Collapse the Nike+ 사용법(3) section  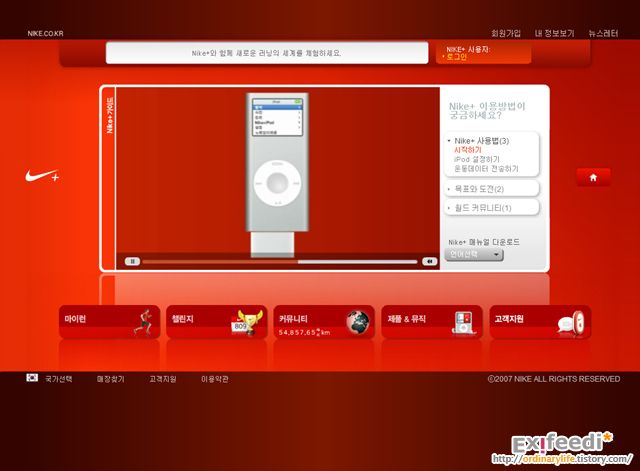481,141
